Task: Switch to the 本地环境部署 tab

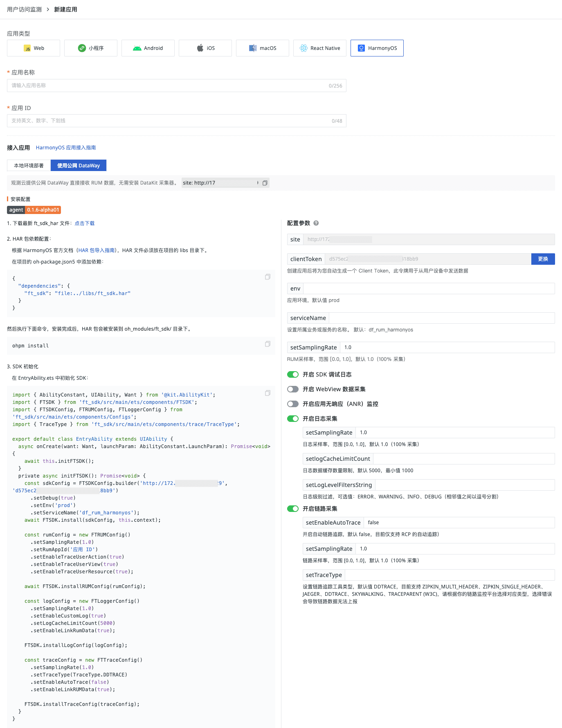Action: tap(29, 166)
